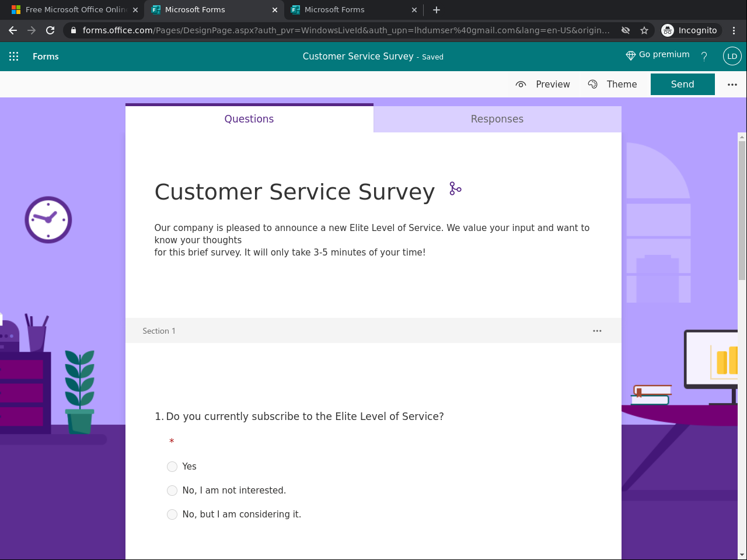Click the header form name Customer Service Survey

(358, 57)
